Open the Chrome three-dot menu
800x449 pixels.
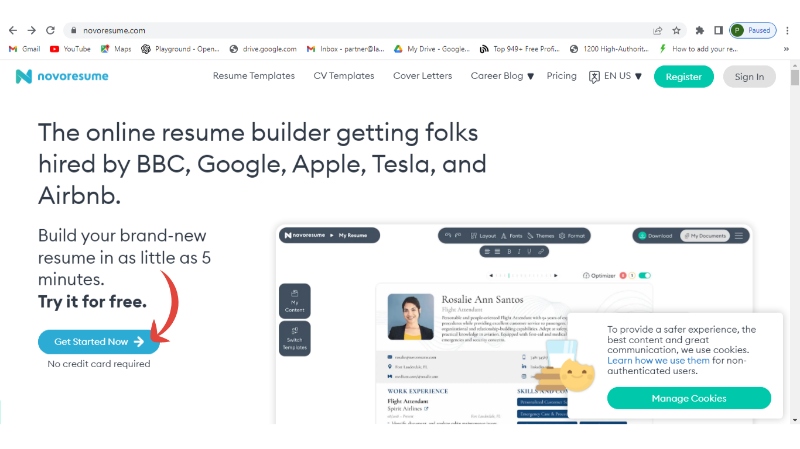click(x=787, y=30)
